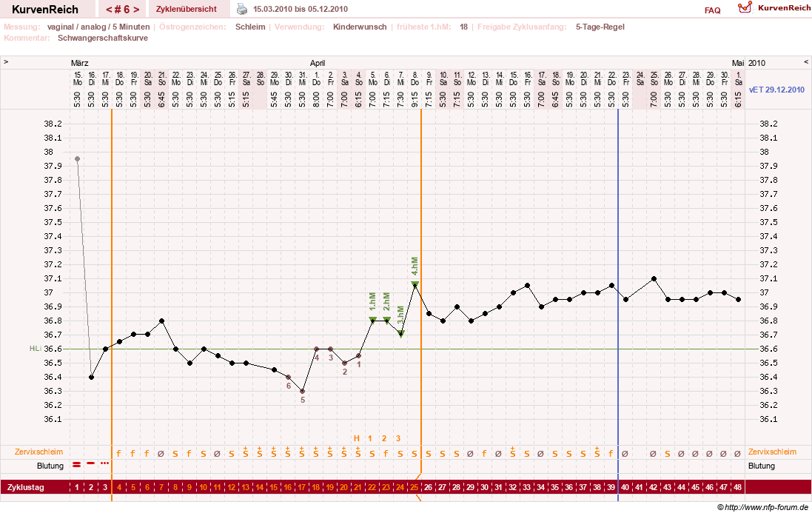This screenshot has height=516, width=812.
Task: Click the green 4.hM triangle marker
Action: pos(415,284)
